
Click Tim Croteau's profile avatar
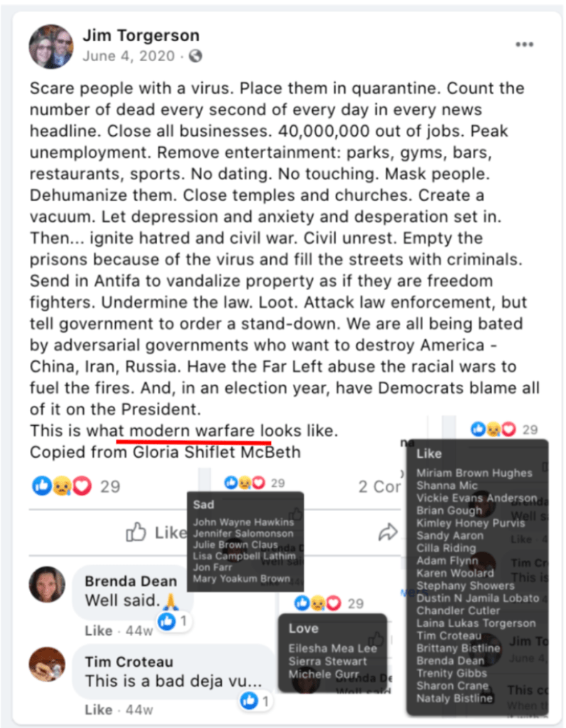click(47, 665)
